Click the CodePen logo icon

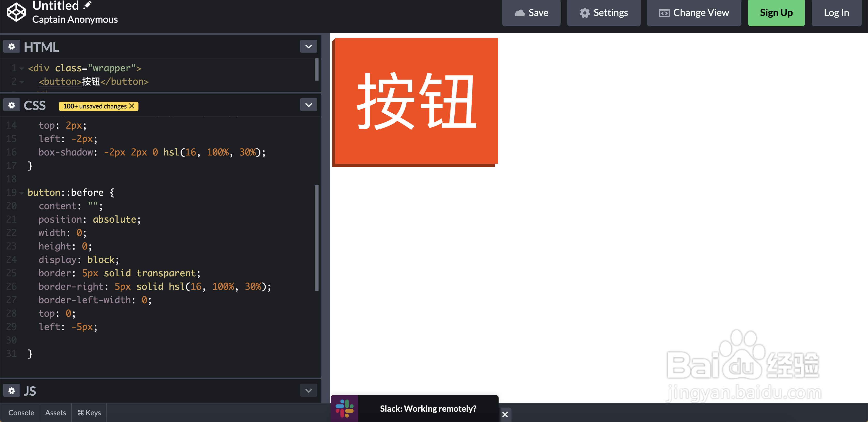coord(16,12)
